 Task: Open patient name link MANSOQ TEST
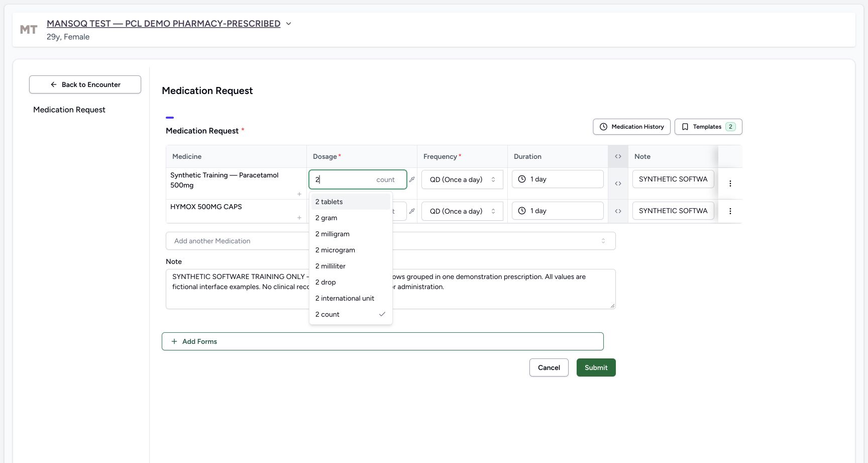pyautogui.click(x=163, y=24)
